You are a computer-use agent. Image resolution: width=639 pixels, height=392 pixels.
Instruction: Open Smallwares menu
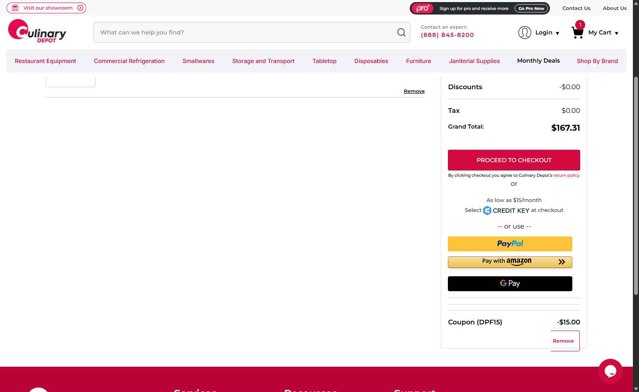[x=198, y=61]
